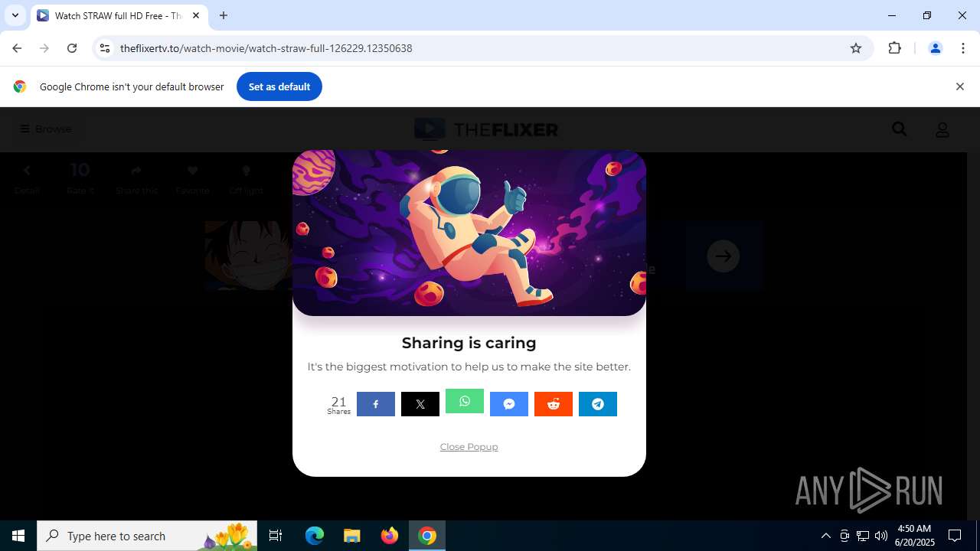The image size is (980, 551).
Task: Share on Reddit orange button
Action: coord(554,404)
